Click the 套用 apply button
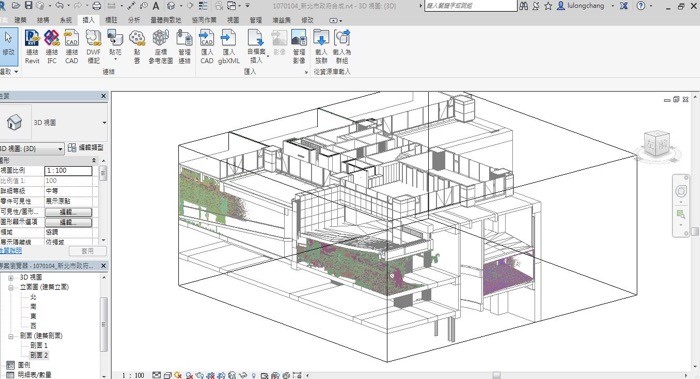Image resolution: width=700 pixels, height=379 pixels. (88, 251)
